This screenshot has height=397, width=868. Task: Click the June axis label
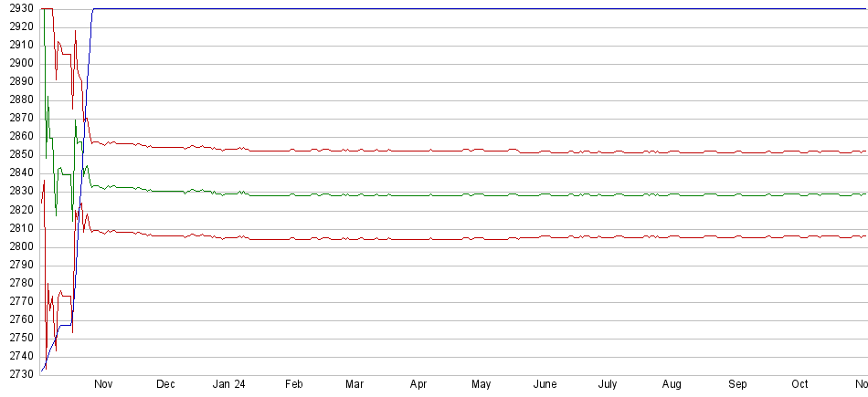[545, 385]
